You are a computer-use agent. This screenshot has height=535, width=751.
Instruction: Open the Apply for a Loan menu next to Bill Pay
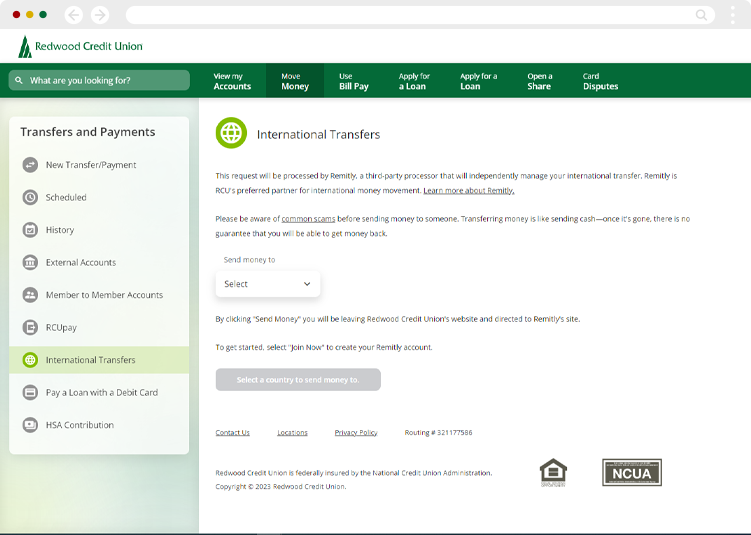[414, 81]
